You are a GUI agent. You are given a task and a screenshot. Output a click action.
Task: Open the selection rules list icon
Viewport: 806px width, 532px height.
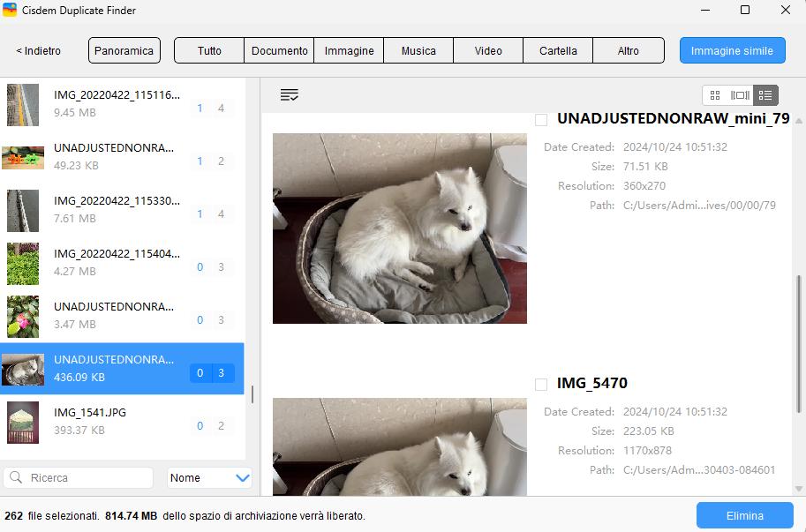289,95
